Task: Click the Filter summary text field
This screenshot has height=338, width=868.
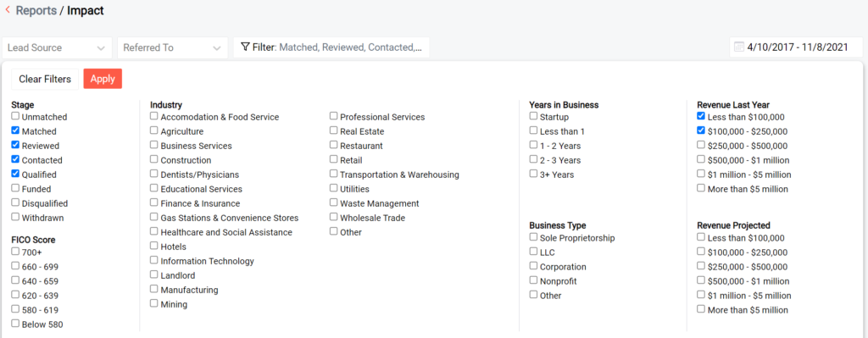Action: click(331, 47)
